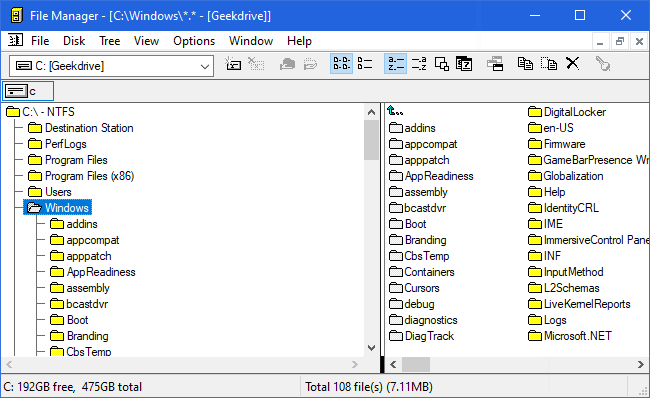The width and height of the screenshot is (650, 398).
Task: Click the open Windows folder in the tree
Action: click(58, 208)
